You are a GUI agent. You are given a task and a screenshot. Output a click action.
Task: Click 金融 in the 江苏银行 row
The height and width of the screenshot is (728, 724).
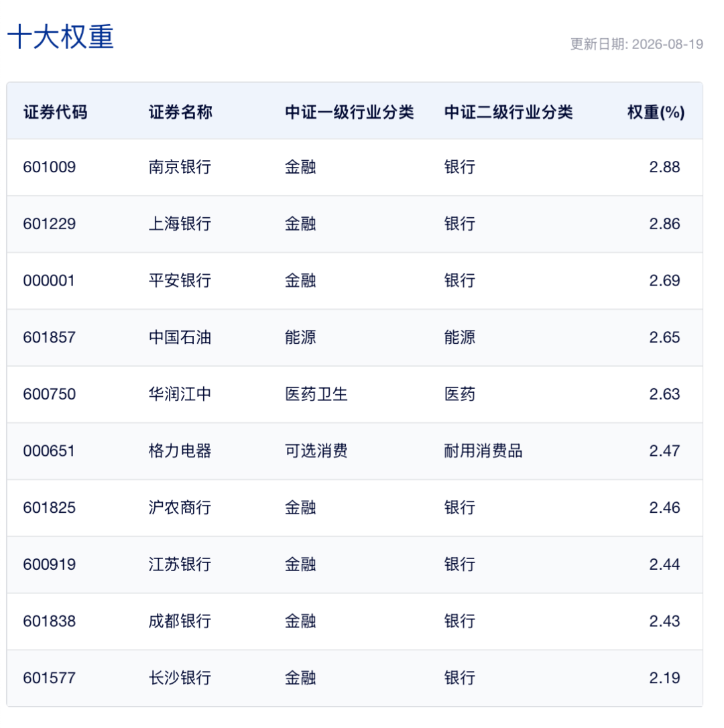point(300,564)
